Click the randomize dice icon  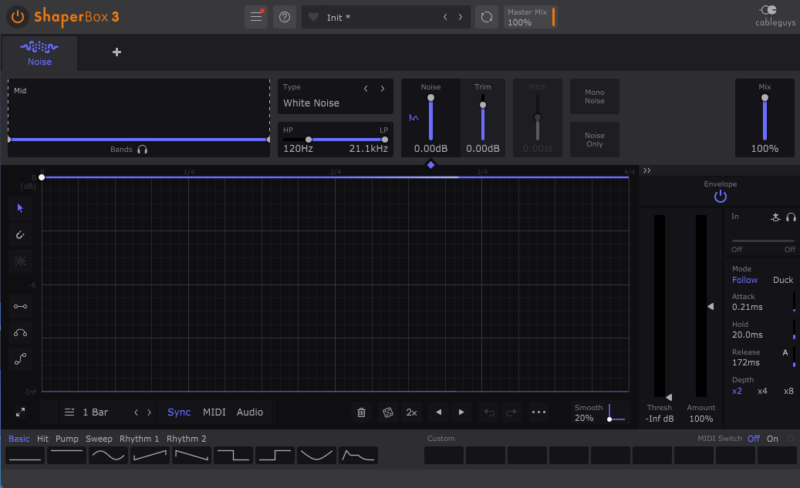(x=387, y=412)
